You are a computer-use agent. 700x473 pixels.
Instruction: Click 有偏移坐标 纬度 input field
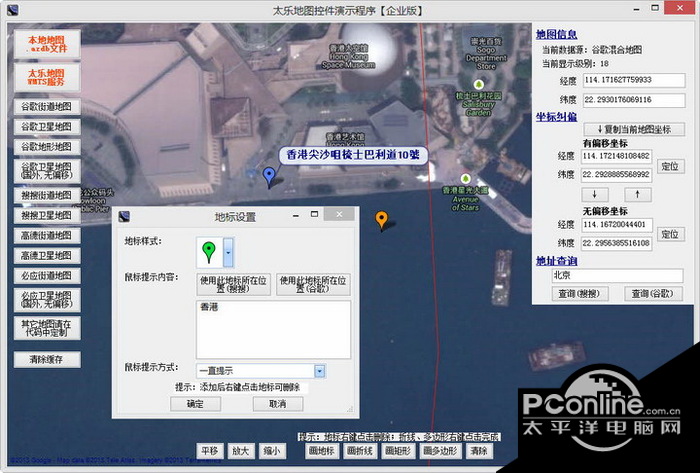point(617,175)
